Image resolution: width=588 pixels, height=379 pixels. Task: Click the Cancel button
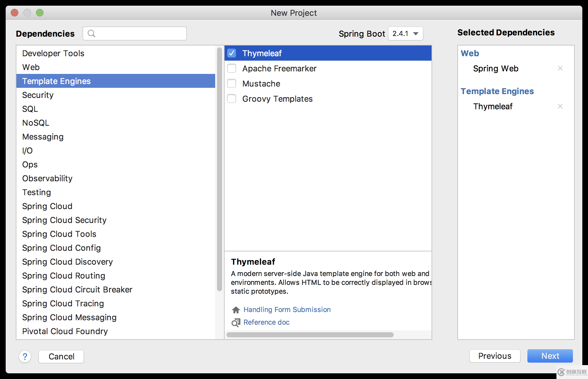pos(61,357)
